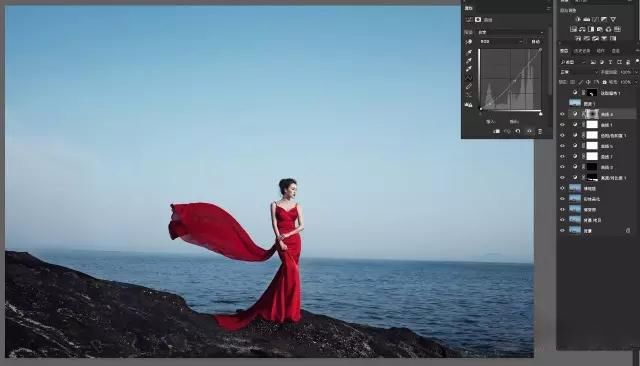Add a Color Balance adjustment
640x366 pixels.
(582, 29)
